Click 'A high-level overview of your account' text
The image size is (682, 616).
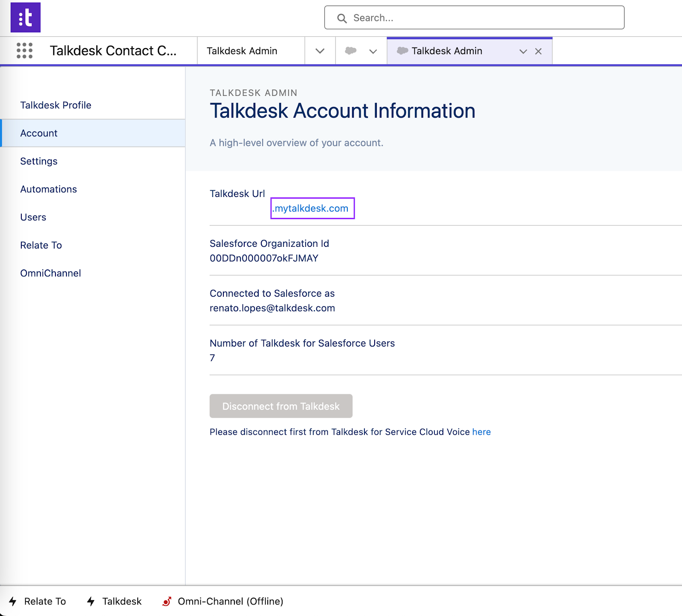pos(296,143)
